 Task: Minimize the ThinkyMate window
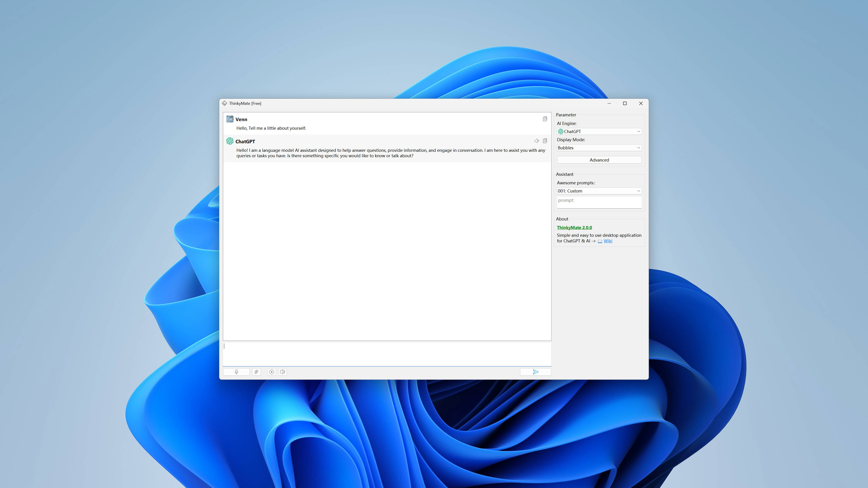pyautogui.click(x=609, y=103)
